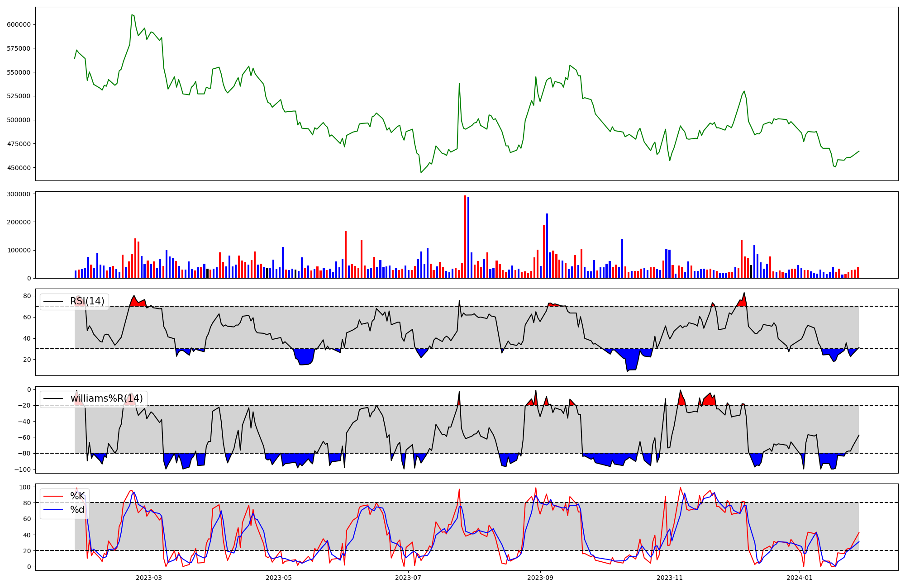Click the price line peak above 600000
Screen dimensions: 905x588
pyautogui.click(x=132, y=14)
